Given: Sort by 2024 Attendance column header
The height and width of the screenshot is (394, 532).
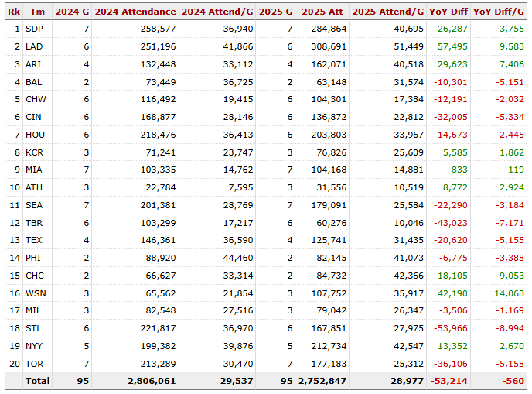Looking at the screenshot, I should coord(135,12).
